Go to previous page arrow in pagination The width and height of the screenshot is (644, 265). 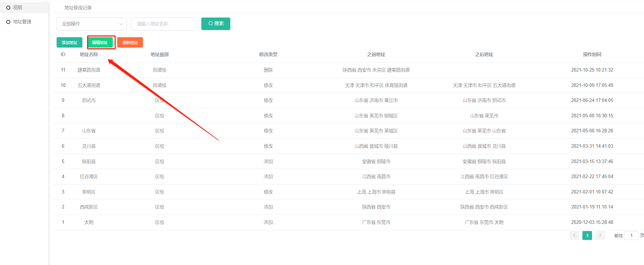pyautogui.click(x=574, y=235)
